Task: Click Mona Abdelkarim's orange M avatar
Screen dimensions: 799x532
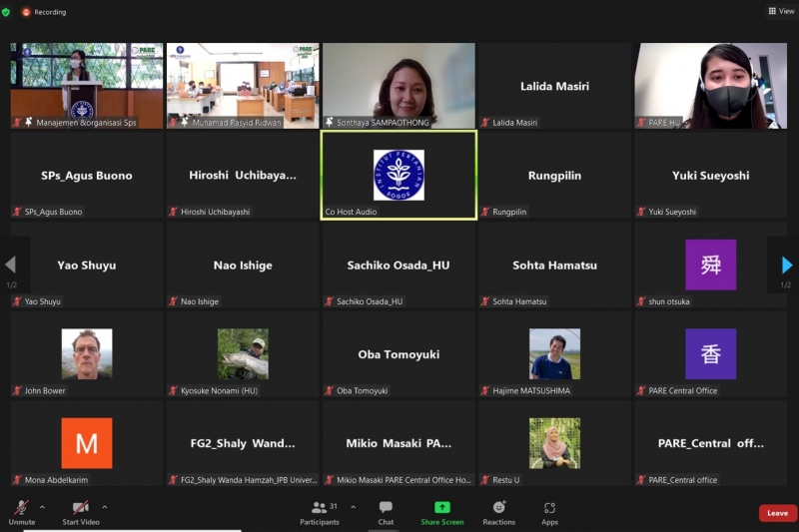Action: 87,443
